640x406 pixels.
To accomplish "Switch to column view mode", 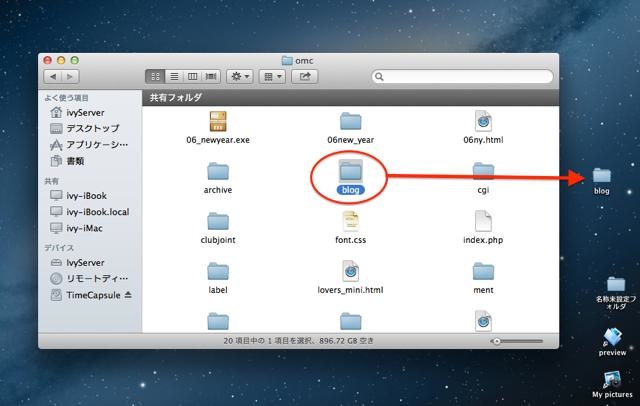I will click(192, 76).
